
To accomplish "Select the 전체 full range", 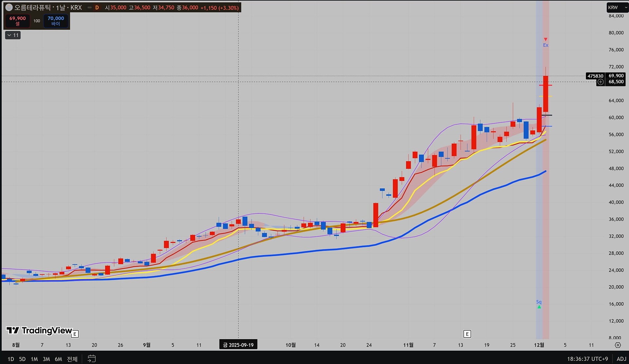I will coord(72,359).
